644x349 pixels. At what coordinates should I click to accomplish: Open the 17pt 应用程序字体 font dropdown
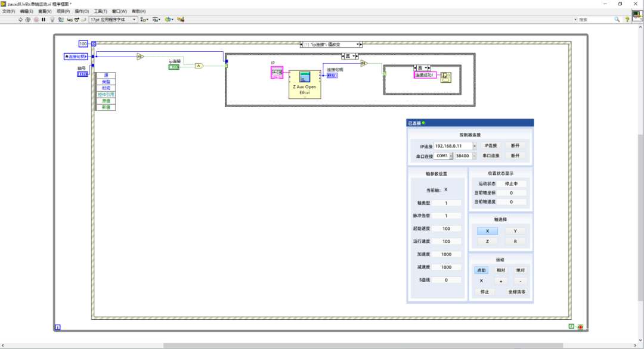tap(135, 19)
